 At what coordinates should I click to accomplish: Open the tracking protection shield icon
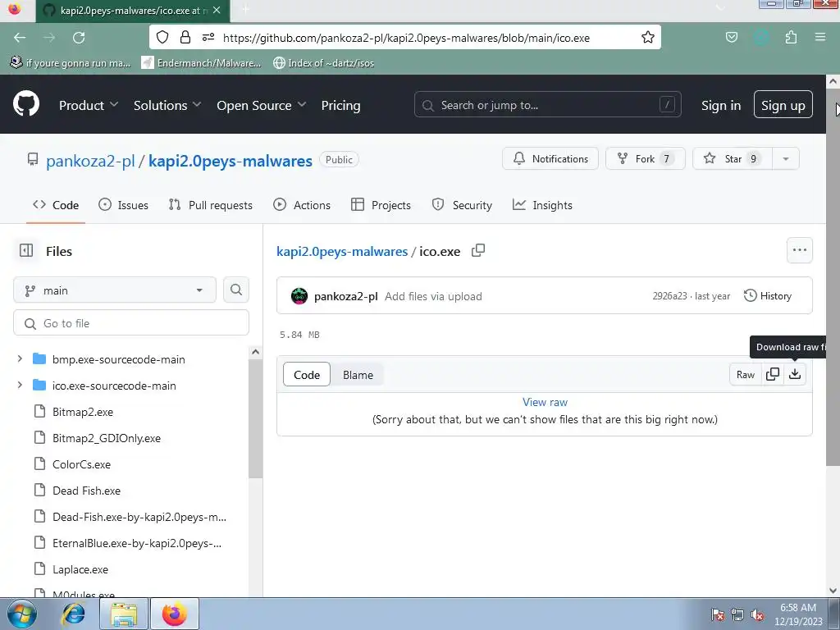(162, 38)
